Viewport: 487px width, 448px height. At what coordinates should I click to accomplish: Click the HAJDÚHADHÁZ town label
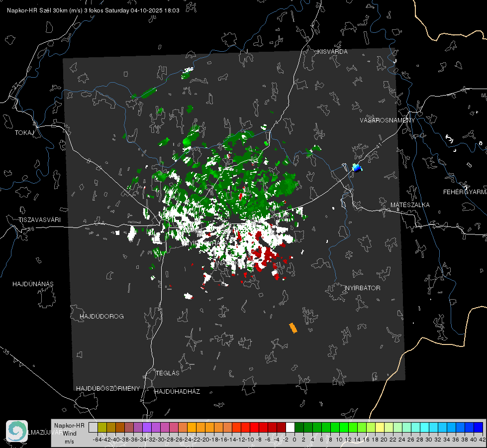(x=177, y=392)
